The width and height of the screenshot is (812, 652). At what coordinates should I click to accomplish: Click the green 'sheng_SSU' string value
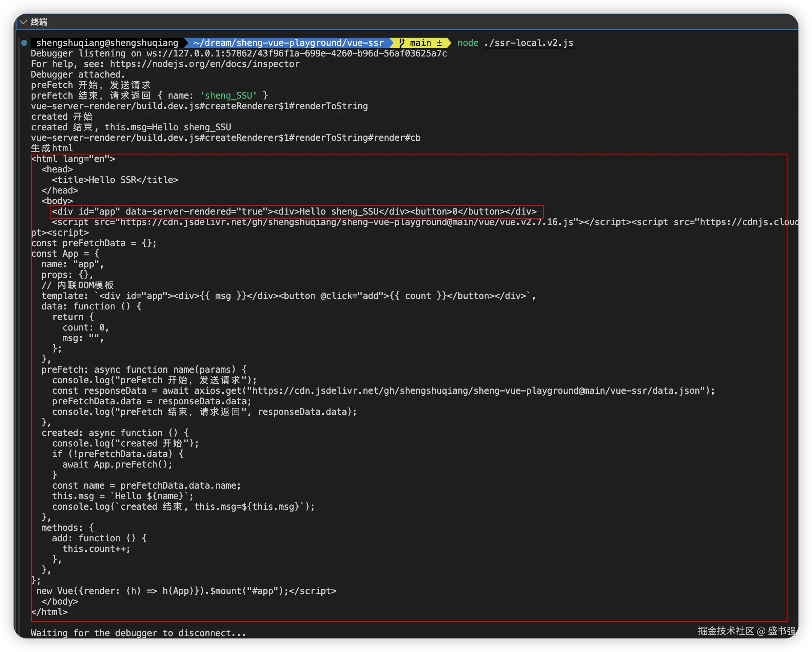point(228,96)
